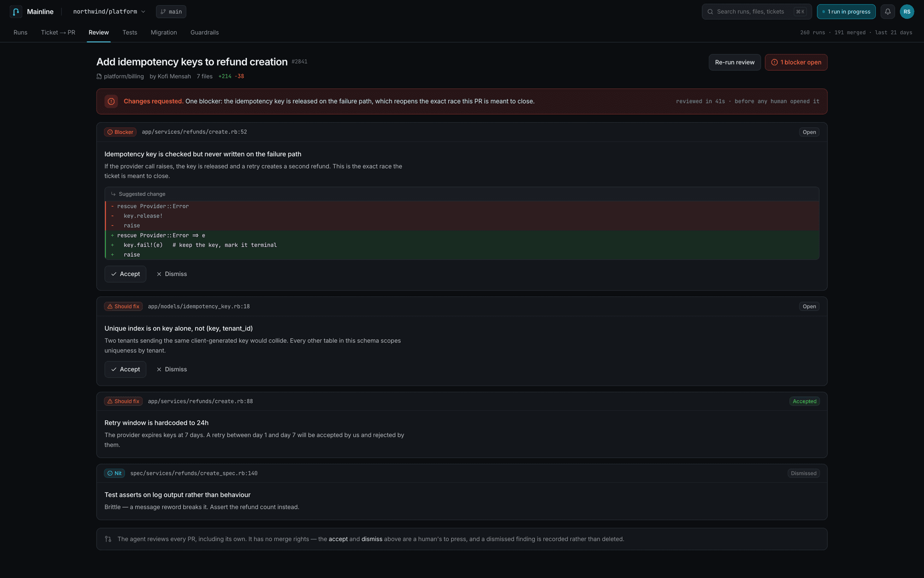Click the Nit severity badge
Viewport: 924px width, 578px height.
(115, 473)
